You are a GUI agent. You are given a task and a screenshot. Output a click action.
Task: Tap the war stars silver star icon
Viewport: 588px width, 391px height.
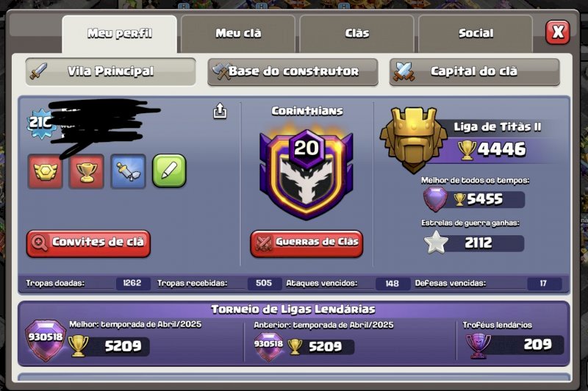tap(436, 243)
